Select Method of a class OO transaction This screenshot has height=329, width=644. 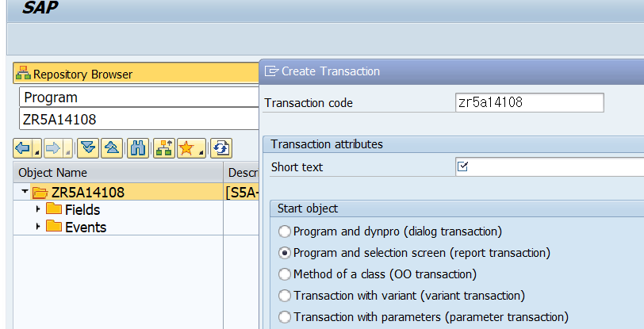[x=284, y=274]
